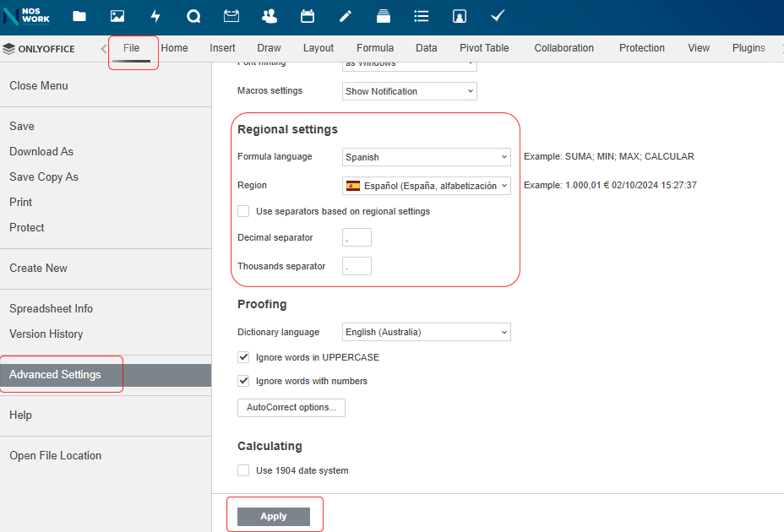Click the Decimal separator field

pyautogui.click(x=357, y=237)
